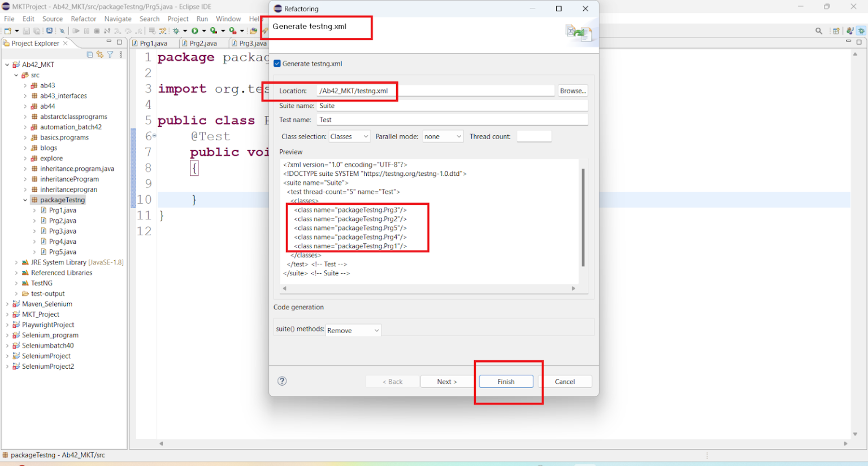This screenshot has height=466, width=868.
Task: Click the Project Explorer filter icon
Action: click(110, 54)
